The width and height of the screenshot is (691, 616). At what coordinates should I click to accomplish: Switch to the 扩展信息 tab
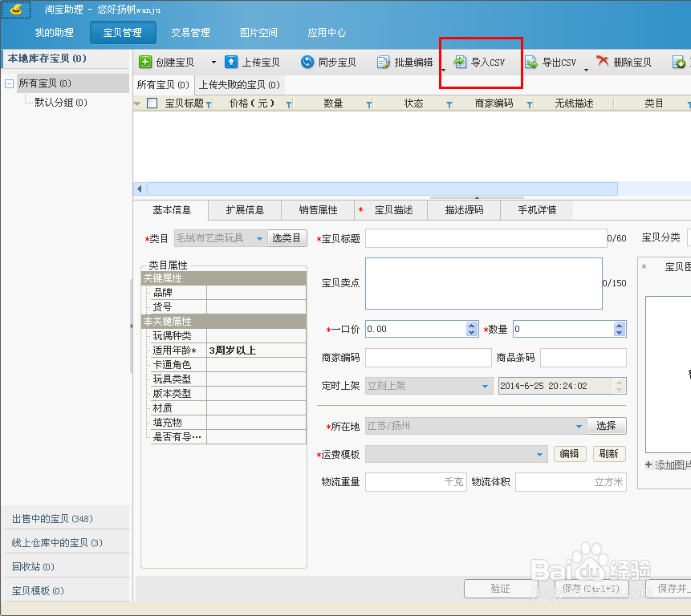click(245, 210)
